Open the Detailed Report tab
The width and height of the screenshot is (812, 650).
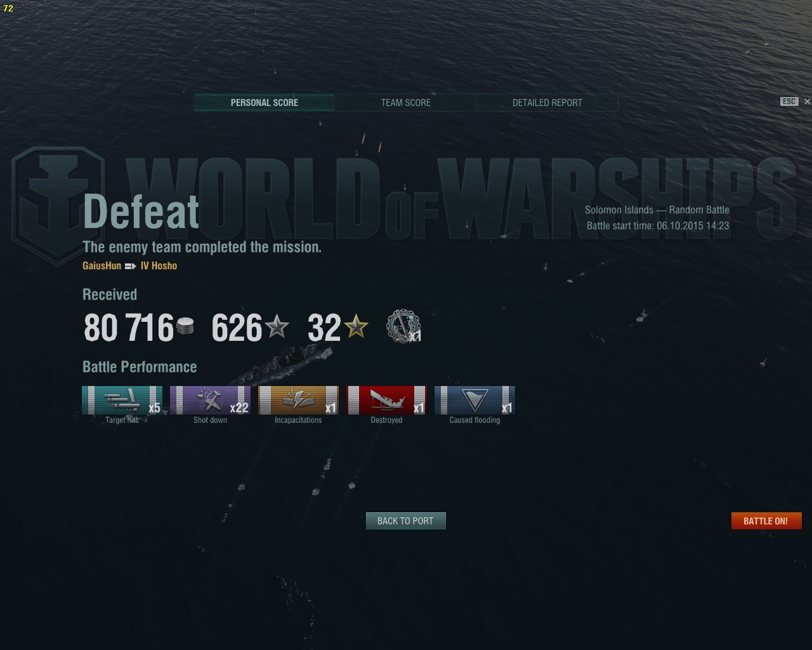point(547,102)
